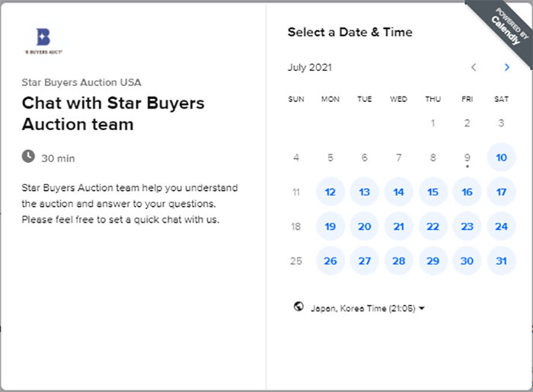Select July 12 on the calendar
Viewport: 533px width, 392px height.
pos(330,192)
